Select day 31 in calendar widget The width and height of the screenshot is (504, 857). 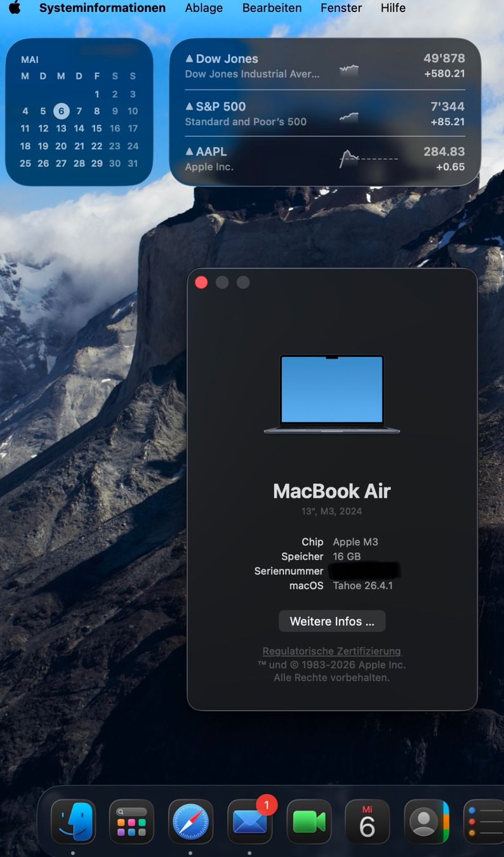(x=133, y=163)
